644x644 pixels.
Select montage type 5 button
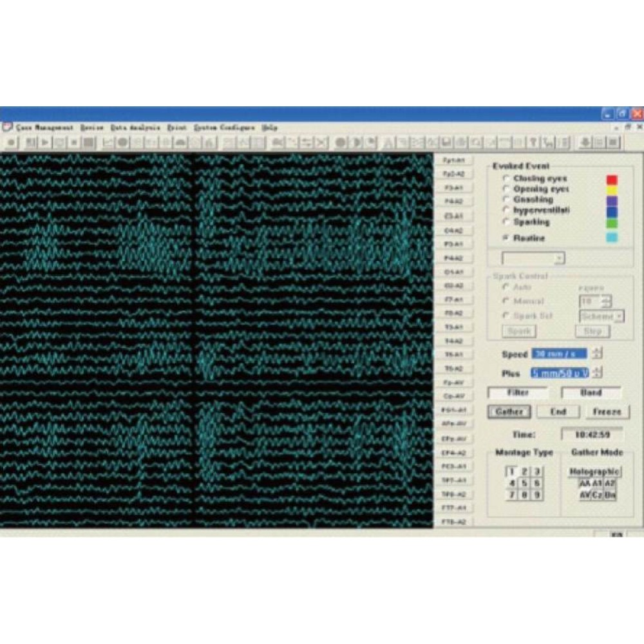524,483
